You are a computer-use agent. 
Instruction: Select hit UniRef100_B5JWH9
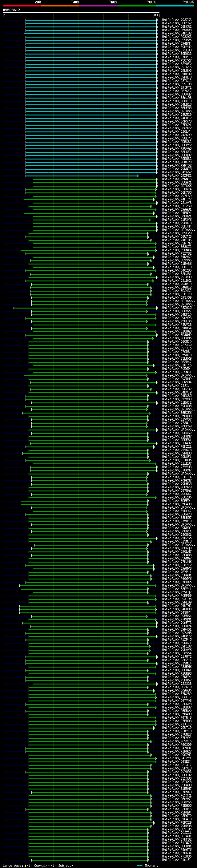click(x=177, y=335)
